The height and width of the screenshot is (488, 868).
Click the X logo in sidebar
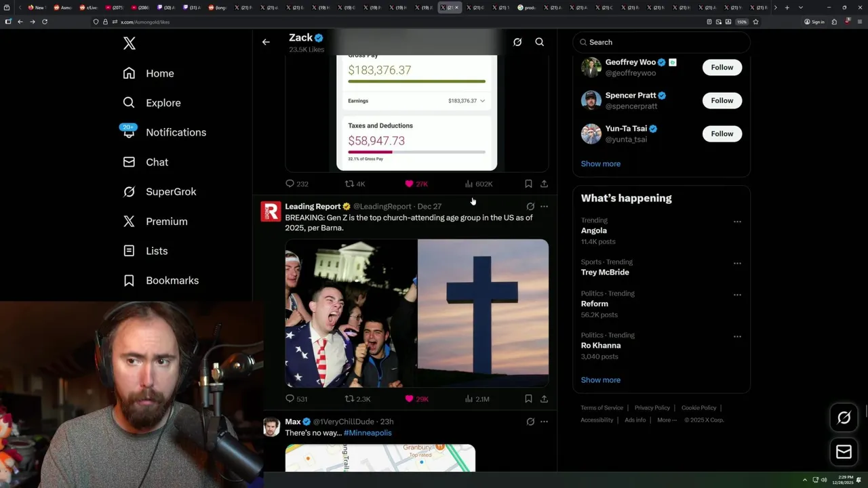(130, 43)
